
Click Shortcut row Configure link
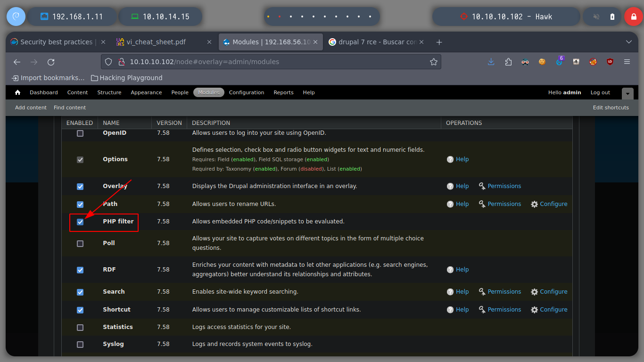click(x=553, y=310)
